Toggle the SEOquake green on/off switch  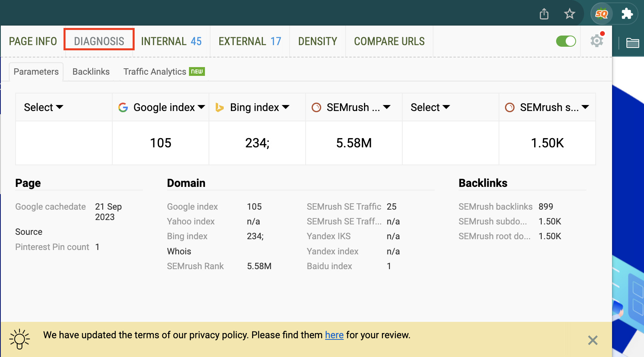click(x=566, y=41)
